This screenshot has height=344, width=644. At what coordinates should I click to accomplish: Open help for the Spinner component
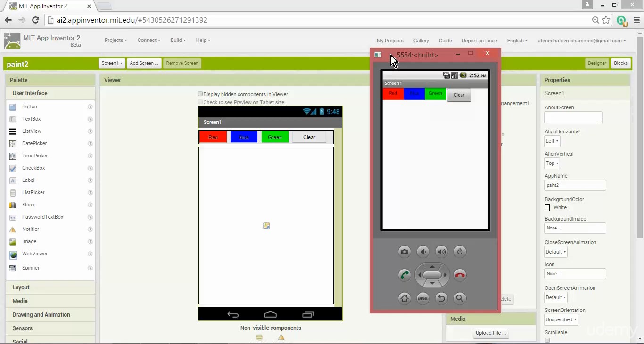click(x=90, y=268)
